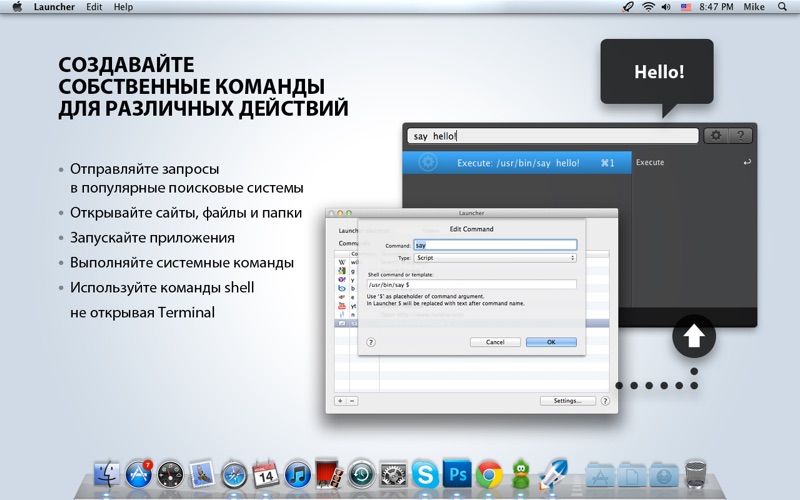This screenshot has height=500, width=800.
Task: Open Adium green duck from the Dock
Action: click(520, 474)
